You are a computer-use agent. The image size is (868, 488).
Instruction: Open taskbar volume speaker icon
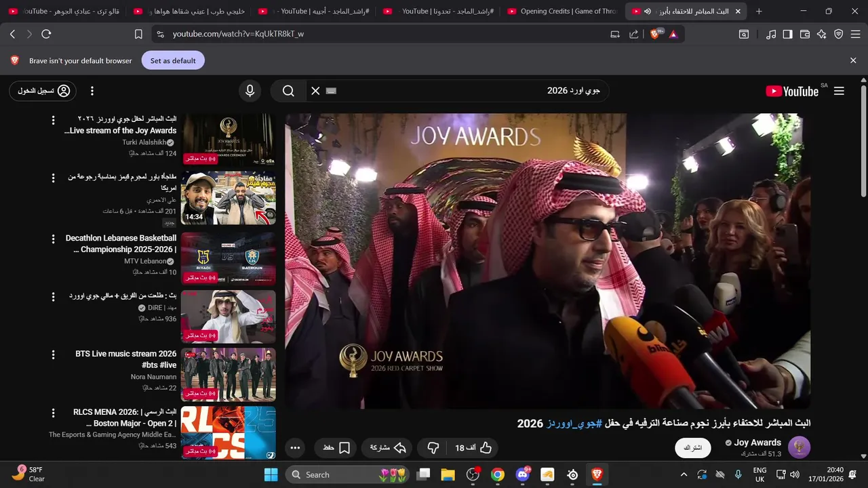(x=795, y=474)
